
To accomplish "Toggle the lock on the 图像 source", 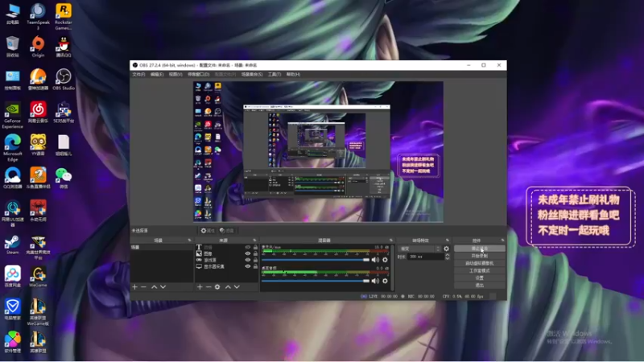I will coord(255,253).
